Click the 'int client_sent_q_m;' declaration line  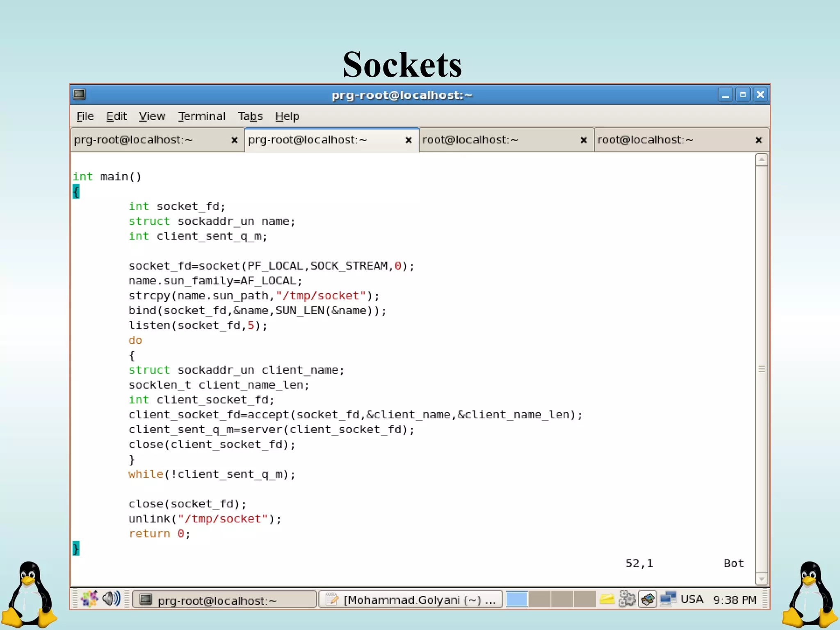[x=198, y=236]
